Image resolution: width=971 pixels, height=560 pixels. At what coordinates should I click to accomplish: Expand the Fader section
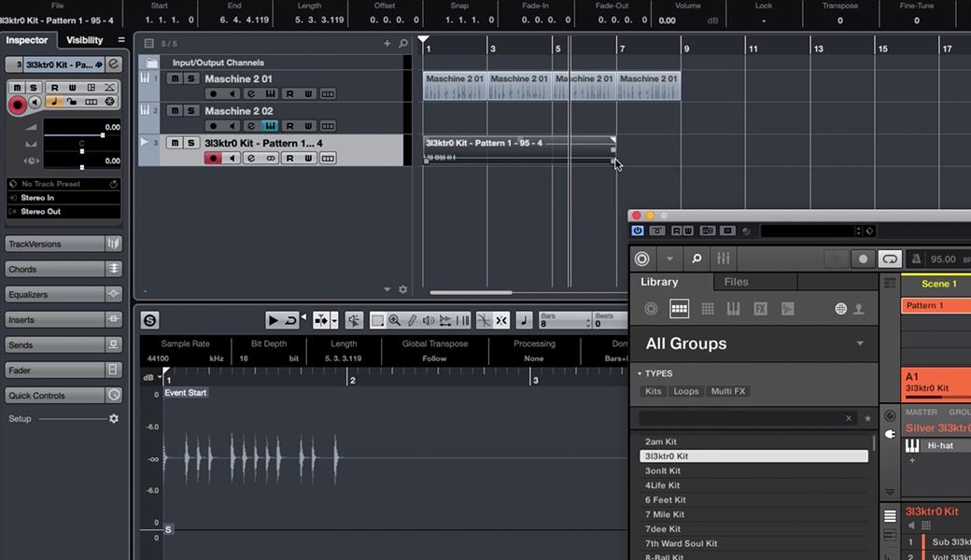(x=63, y=370)
